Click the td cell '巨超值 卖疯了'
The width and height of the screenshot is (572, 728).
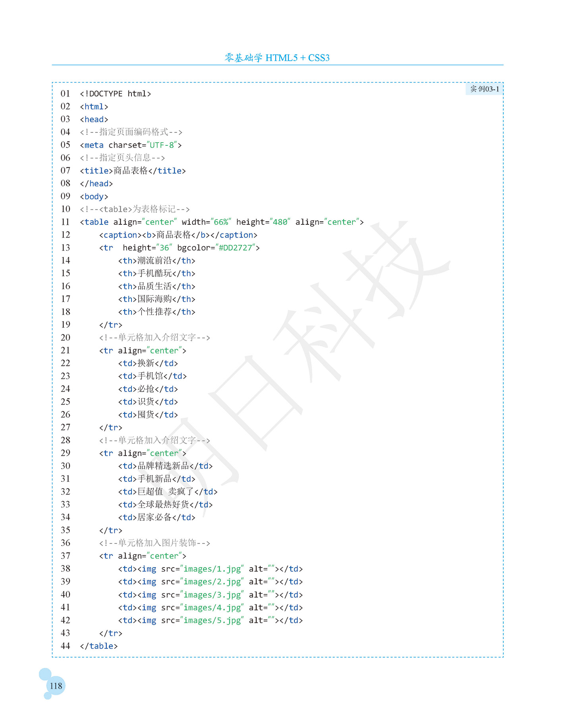click(x=168, y=492)
